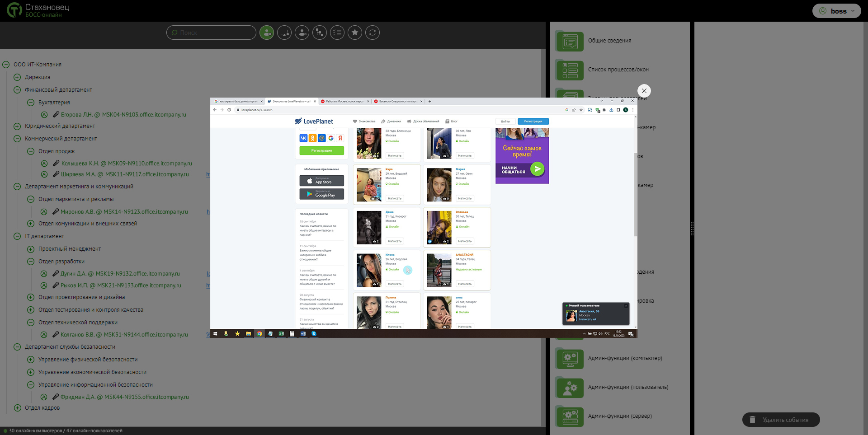Select Админ-функции (сервер) menu label

coord(620,416)
